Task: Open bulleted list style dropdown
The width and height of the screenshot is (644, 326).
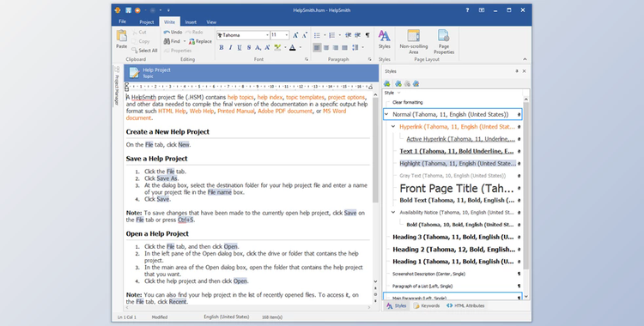Action: pyautogui.click(x=325, y=35)
